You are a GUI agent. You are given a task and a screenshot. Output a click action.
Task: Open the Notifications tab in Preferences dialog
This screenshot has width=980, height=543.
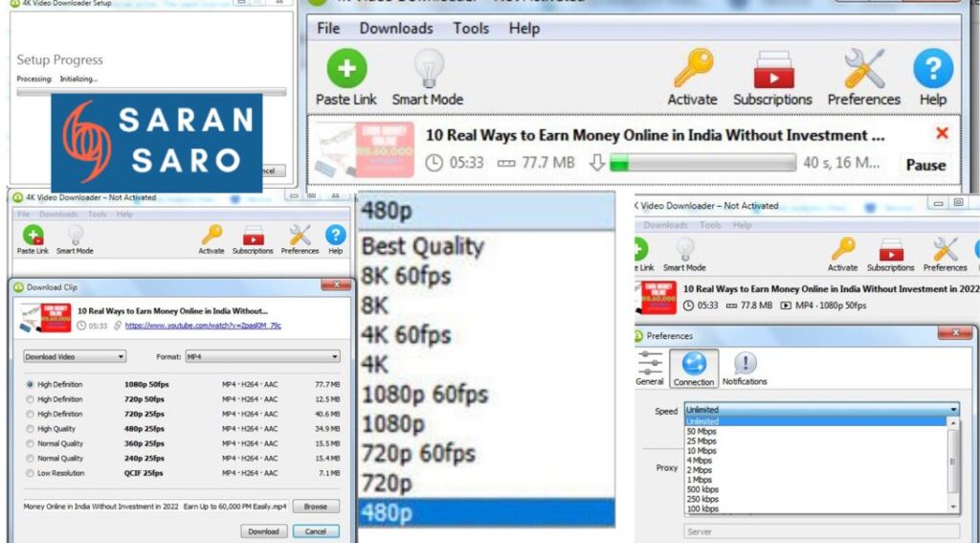745,369
